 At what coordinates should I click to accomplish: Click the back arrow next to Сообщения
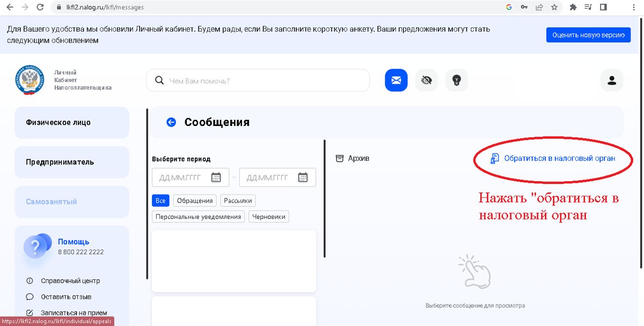pos(171,122)
